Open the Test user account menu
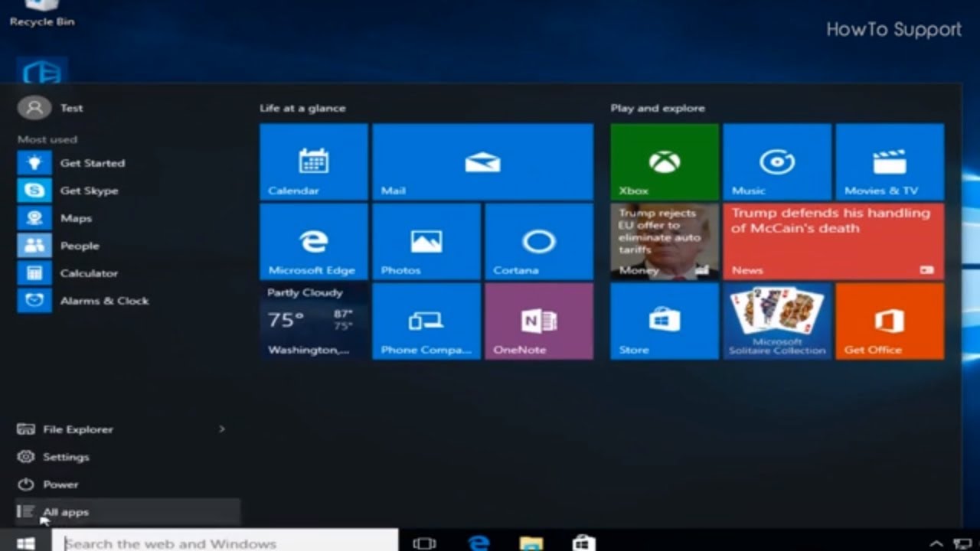The image size is (980, 551). pos(51,108)
